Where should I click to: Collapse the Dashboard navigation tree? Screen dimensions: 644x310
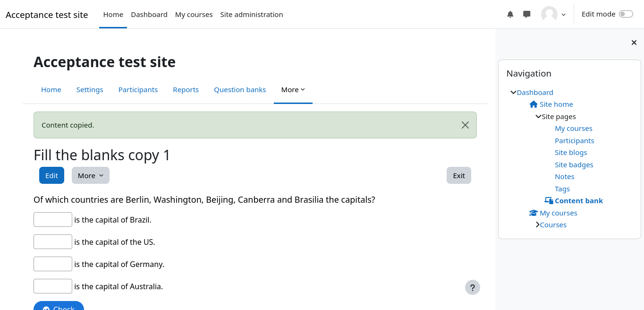coord(513,93)
